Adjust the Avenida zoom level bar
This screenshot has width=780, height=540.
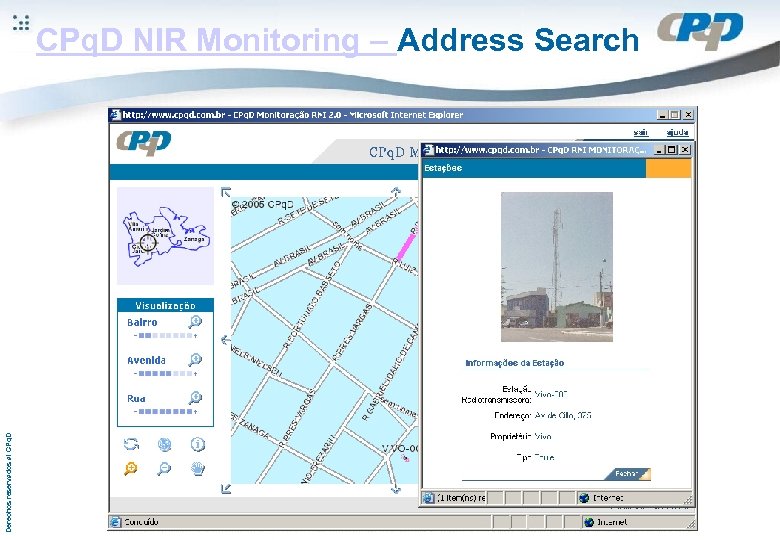click(x=165, y=373)
